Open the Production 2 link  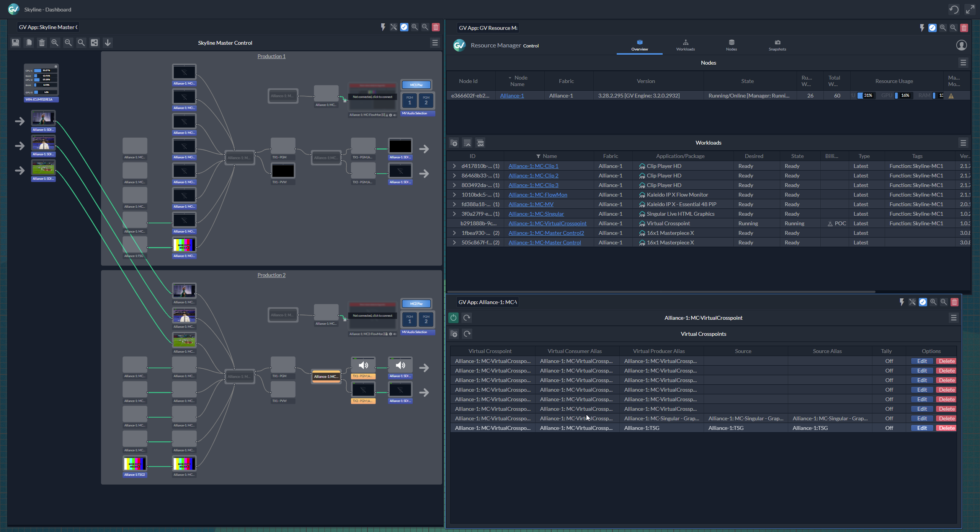(x=271, y=275)
